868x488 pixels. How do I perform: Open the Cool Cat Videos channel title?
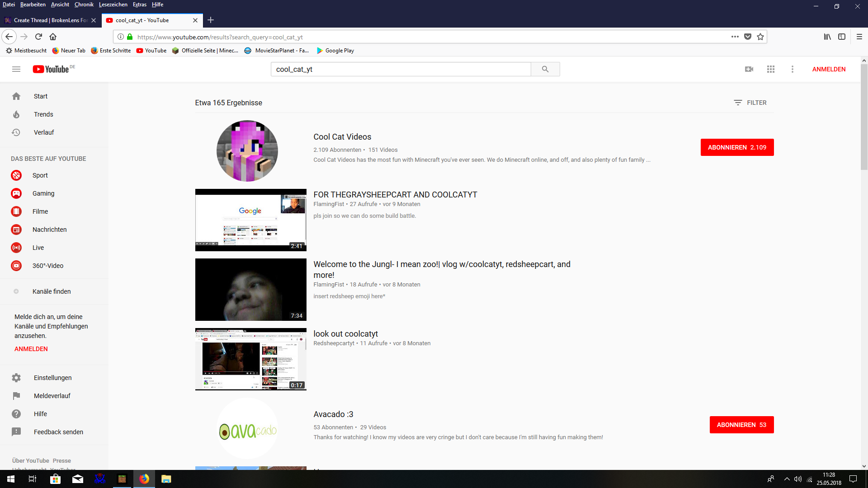coord(342,137)
